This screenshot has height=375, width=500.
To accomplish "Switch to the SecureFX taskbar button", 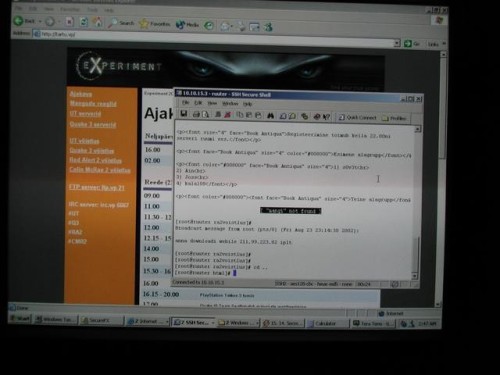I will [101, 320].
